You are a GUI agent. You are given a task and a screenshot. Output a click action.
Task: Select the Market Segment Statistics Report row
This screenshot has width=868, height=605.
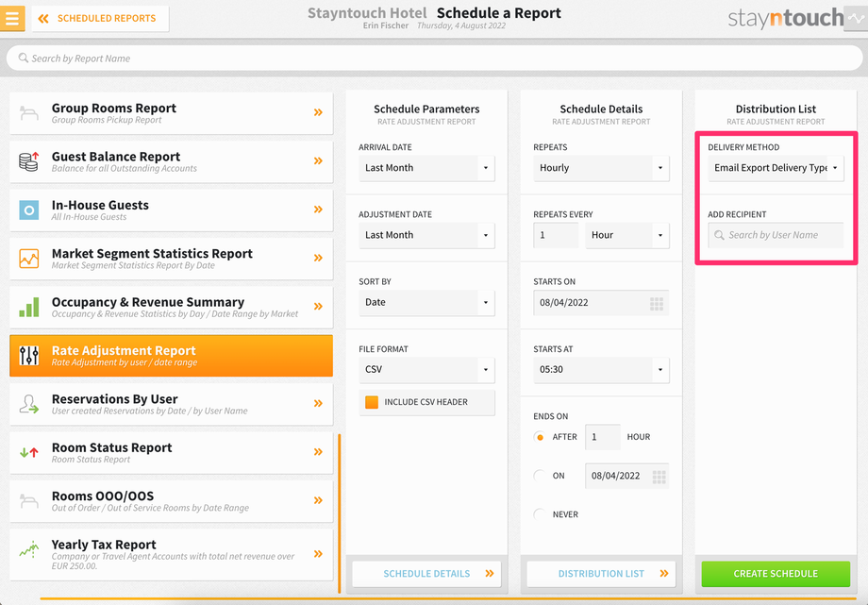tap(171, 259)
